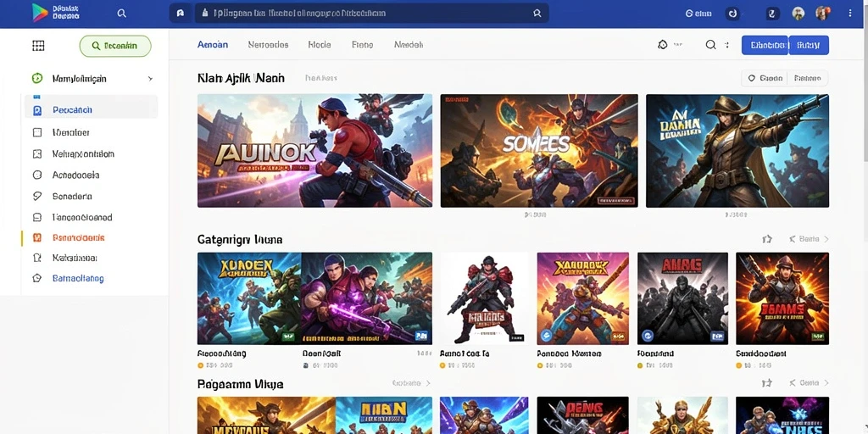Click the Biaiane filter button
Image resolution: width=868 pixels, height=434 pixels.
807,79
